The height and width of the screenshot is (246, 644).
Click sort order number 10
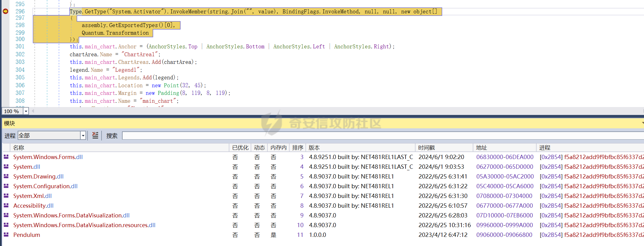pyautogui.click(x=300, y=225)
